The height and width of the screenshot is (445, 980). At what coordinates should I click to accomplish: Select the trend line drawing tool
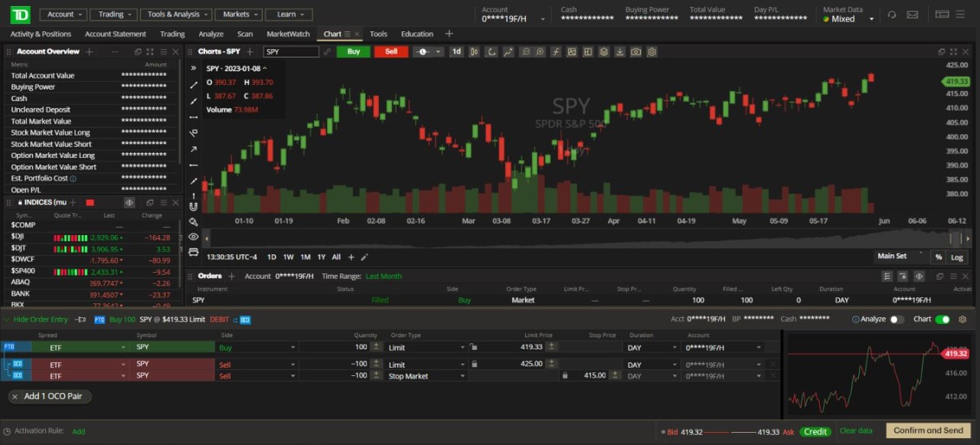[193, 84]
